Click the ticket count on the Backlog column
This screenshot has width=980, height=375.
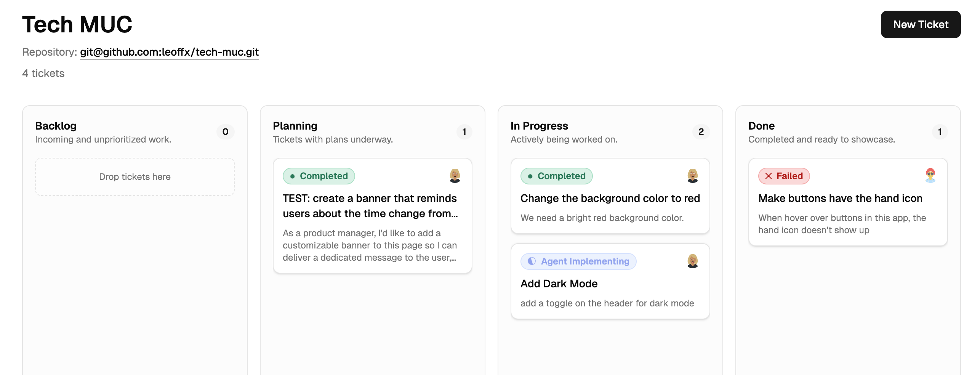(225, 131)
